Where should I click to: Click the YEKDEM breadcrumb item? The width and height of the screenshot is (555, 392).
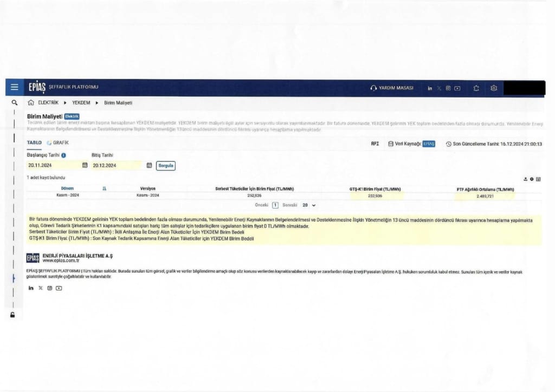[81, 102]
